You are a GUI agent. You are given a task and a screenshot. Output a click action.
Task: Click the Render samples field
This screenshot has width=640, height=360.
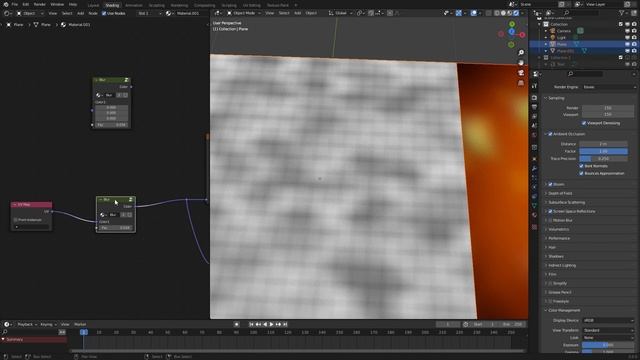point(608,108)
